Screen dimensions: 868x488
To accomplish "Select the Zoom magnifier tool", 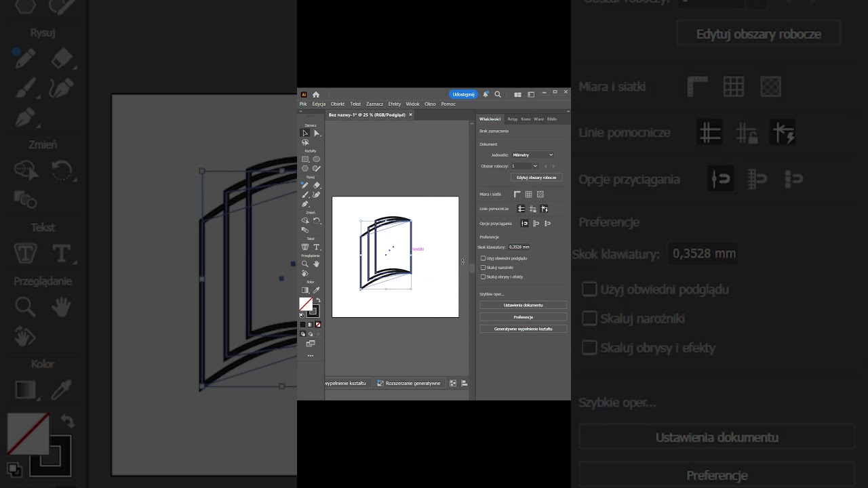I will [305, 264].
